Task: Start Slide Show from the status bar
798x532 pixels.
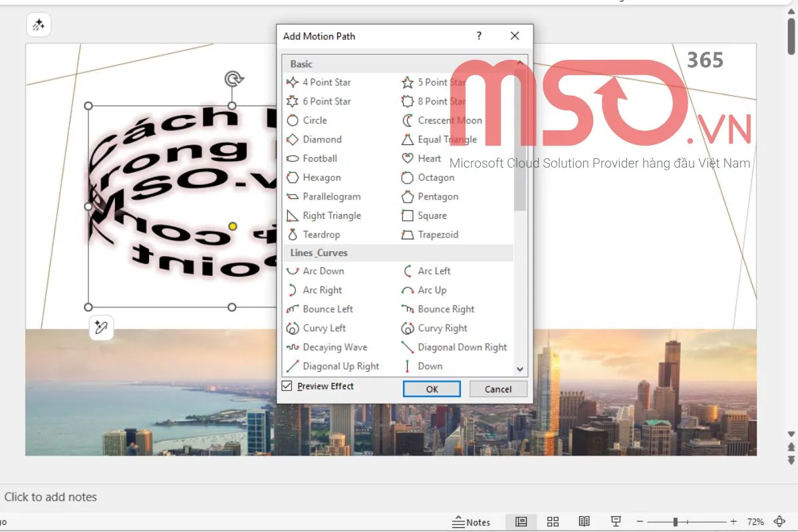Action: [x=616, y=522]
